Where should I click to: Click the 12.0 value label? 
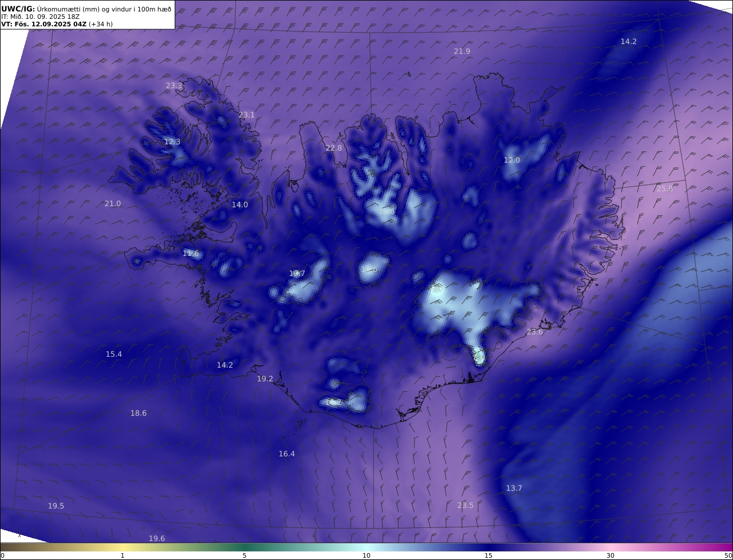[512, 160]
